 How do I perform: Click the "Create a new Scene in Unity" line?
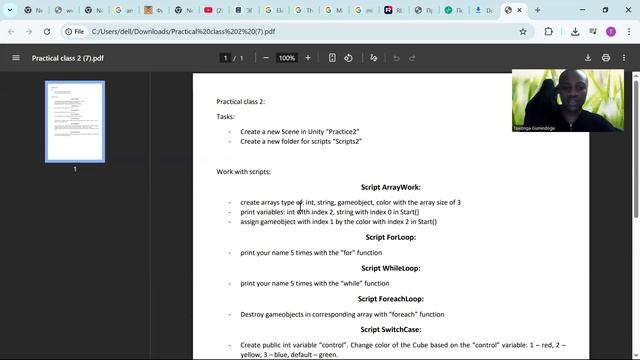tap(300, 131)
